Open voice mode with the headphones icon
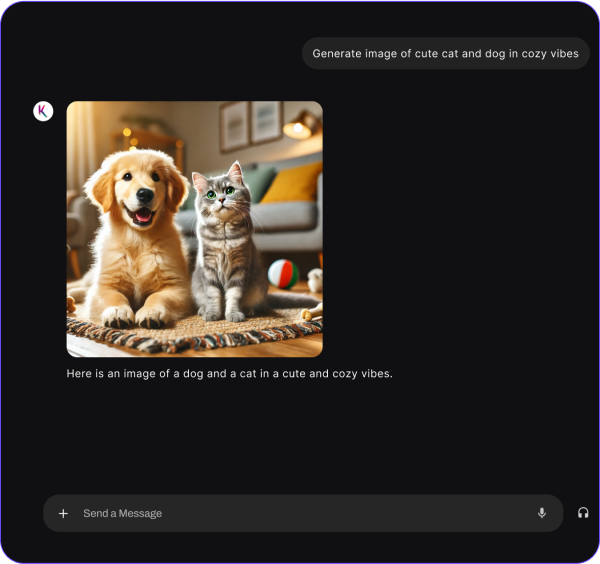The image size is (600, 564). coord(583,513)
